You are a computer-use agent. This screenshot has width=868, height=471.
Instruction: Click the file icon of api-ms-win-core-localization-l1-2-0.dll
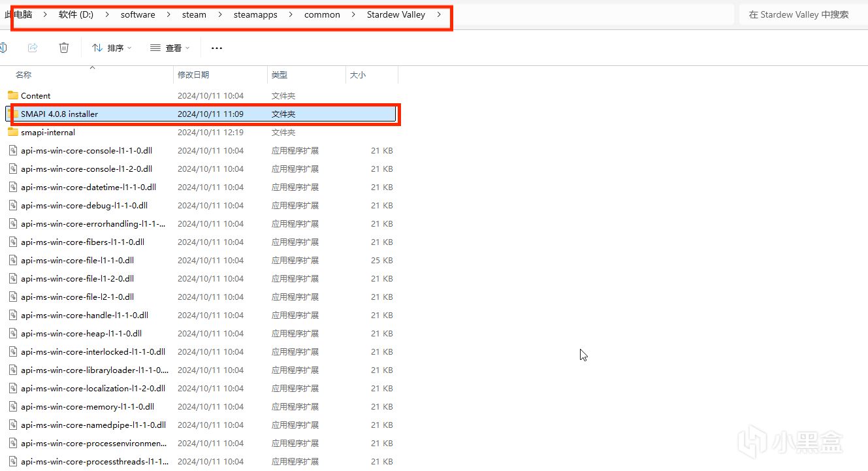(x=13, y=388)
